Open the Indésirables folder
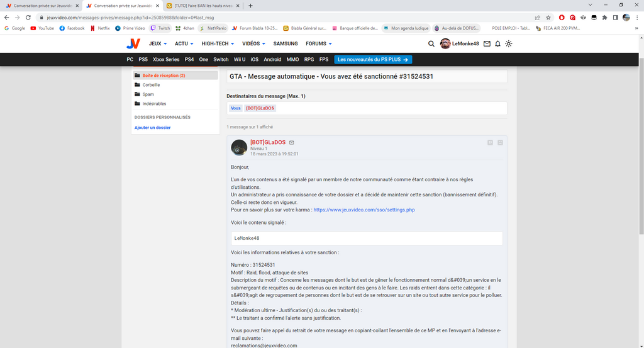Viewport: 644px width, 348px height. (154, 104)
